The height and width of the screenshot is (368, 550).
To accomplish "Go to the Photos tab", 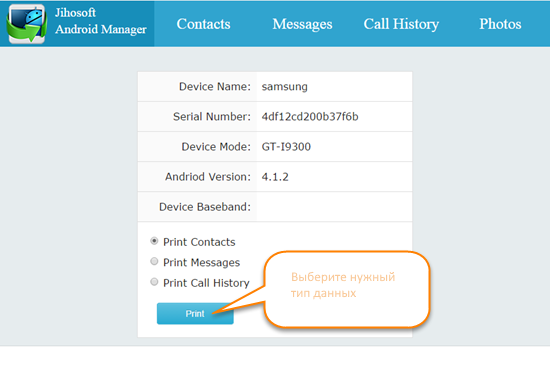I will [500, 24].
